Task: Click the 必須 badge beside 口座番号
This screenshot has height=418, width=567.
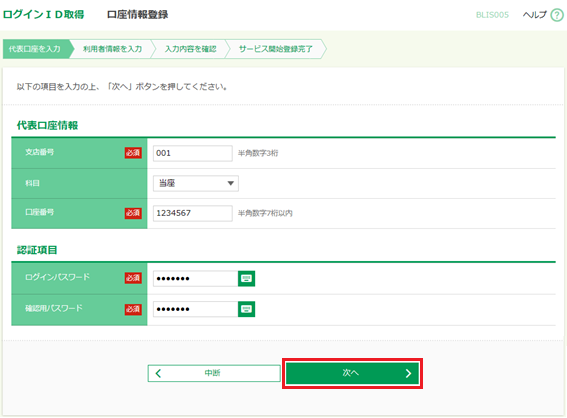Action: [x=133, y=213]
